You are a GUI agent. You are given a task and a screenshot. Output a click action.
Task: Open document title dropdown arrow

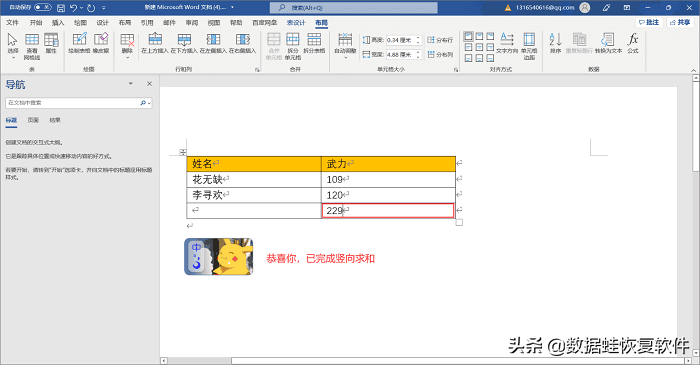click(x=232, y=7)
